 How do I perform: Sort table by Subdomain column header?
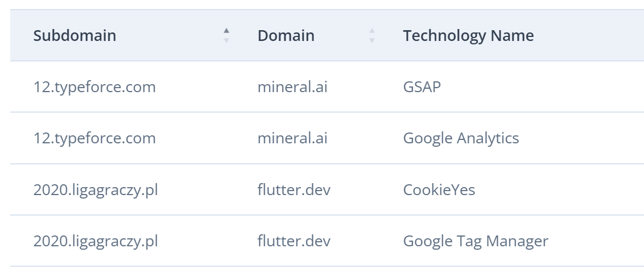click(x=75, y=36)
